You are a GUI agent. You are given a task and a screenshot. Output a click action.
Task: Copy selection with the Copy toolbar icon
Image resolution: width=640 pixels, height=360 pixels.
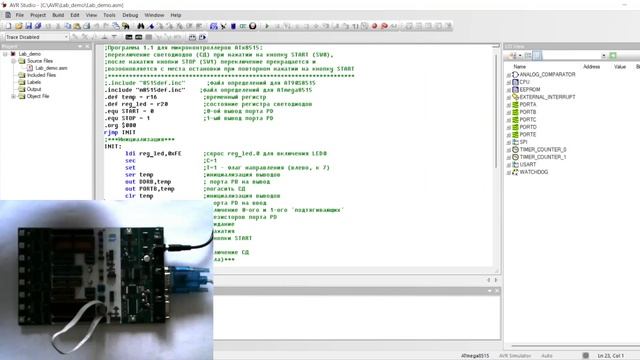(x=68, y=26)
